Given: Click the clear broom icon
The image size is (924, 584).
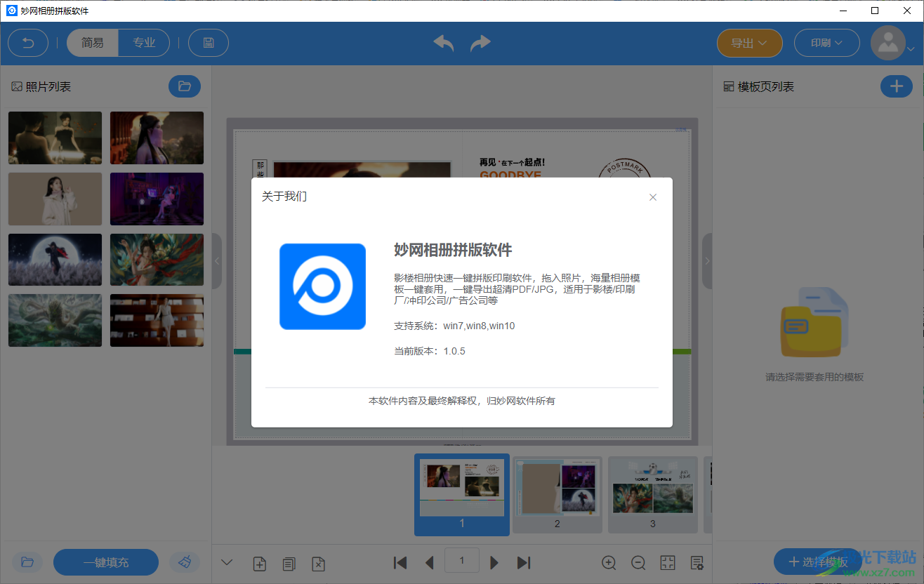Looking at the screenshot, I should tap(185, 562).
